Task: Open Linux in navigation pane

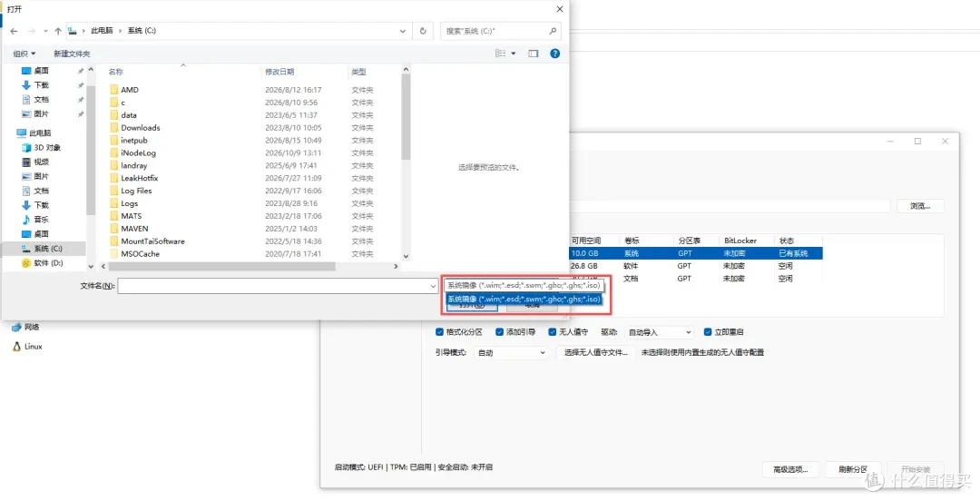Action: pos(27,347)
